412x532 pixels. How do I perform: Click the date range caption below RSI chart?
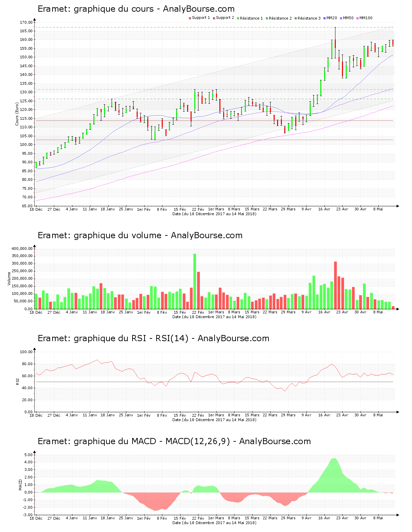click(x=214, y=420)
